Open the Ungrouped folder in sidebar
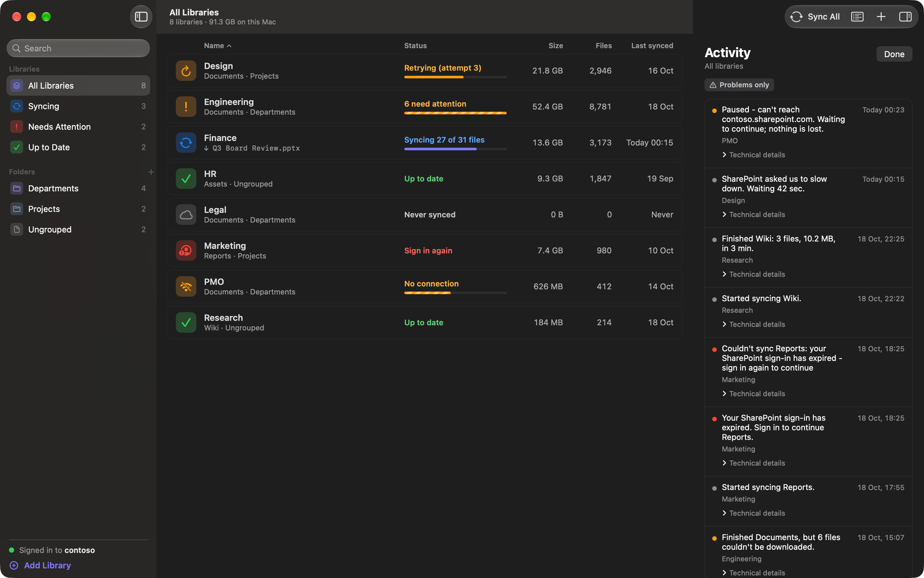 [78, 230]
